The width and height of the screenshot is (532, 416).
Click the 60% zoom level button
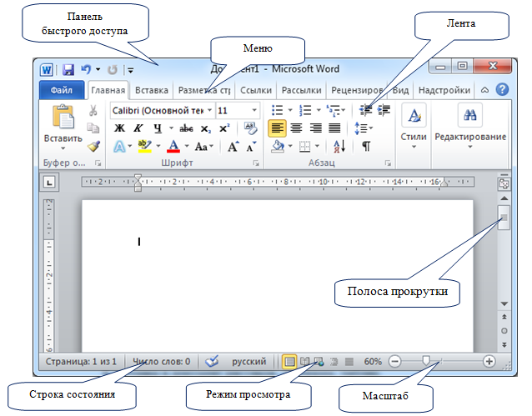(x=373, y=362)
